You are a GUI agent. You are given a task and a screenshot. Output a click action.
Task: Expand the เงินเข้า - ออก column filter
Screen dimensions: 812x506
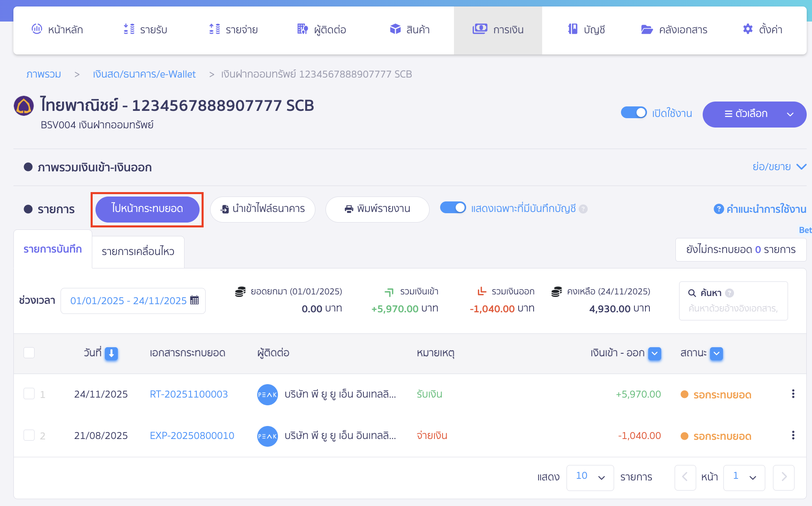pos(654,353)
